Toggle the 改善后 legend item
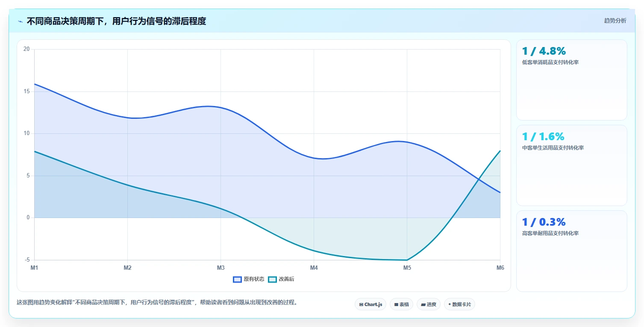The image size is (644, 327). click(x=281, y=279)
